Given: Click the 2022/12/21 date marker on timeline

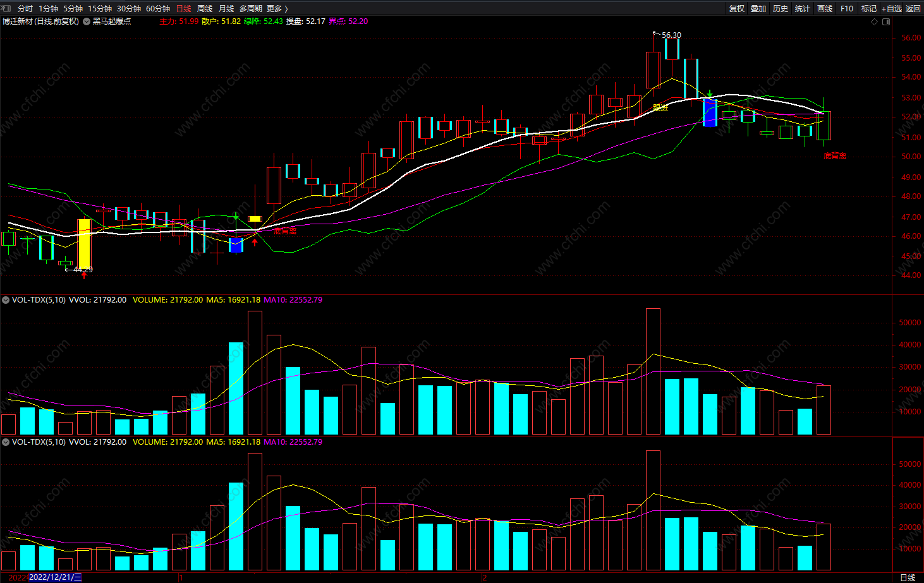Looking at the screenshot, I should [56, 577].
